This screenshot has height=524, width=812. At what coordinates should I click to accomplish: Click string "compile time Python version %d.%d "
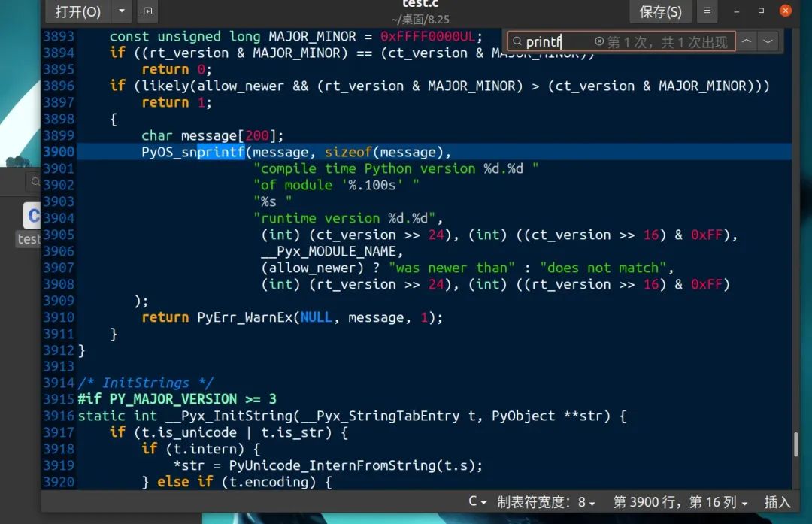click(396, 169)
